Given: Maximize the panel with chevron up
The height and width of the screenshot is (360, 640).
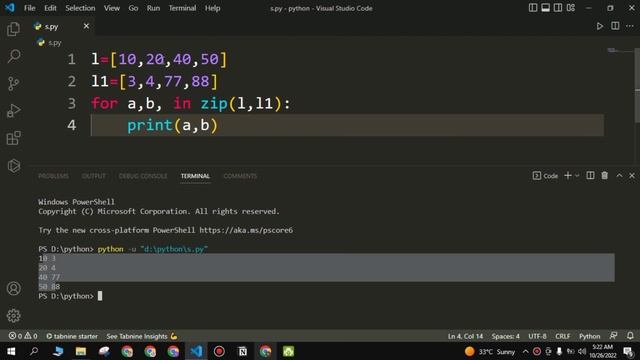Looking at the screenshot, I should tap(619, 176).
